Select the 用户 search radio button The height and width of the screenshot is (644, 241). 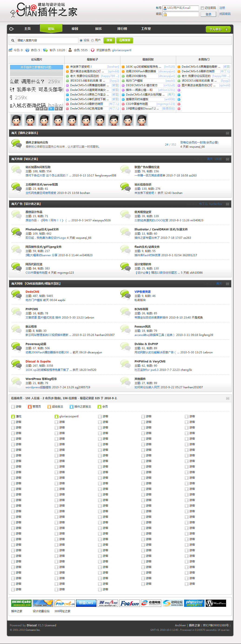click(92, 40)
